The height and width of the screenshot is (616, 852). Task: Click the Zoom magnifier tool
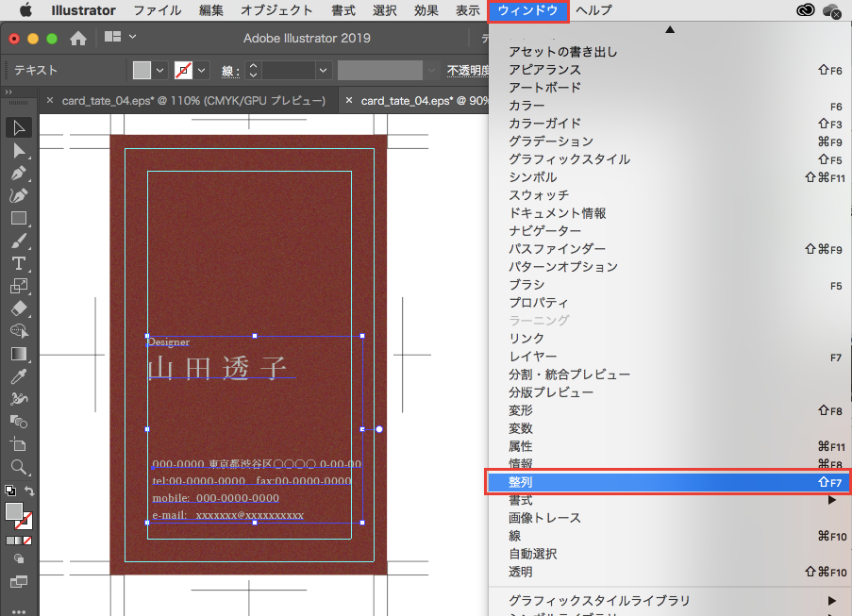click(x=18, y=466)
